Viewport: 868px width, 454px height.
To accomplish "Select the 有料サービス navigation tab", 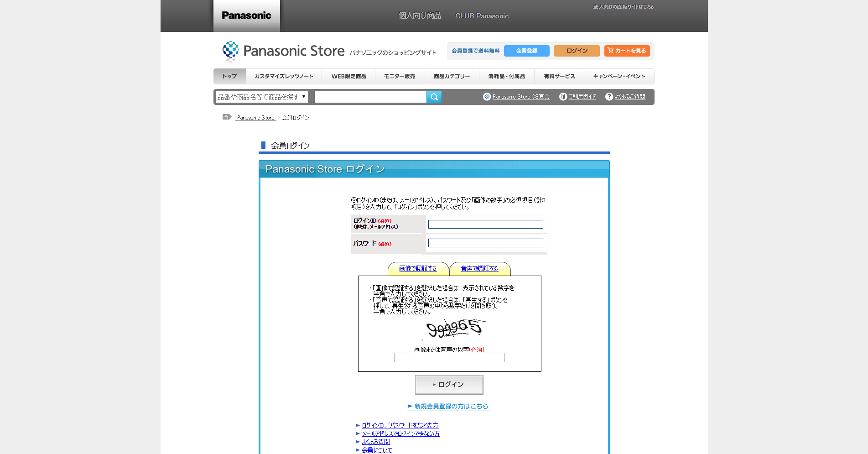I will (x=559, y=76).
